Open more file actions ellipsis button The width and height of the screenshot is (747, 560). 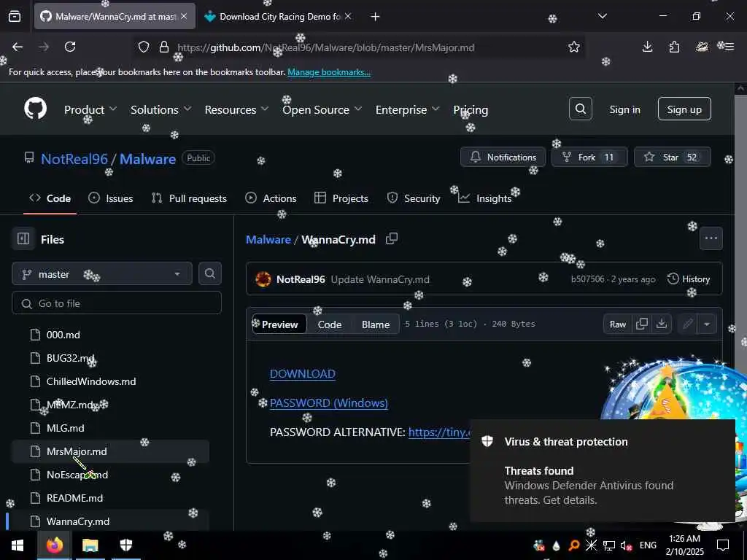[x=711, y=238]
